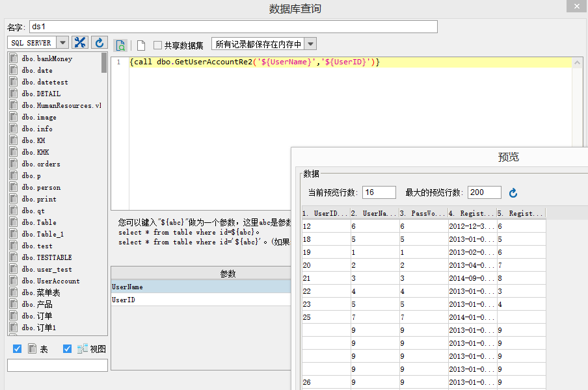Open the SQL SERVER connection dropdown
The height and width of the screenshot is (390, 588).
tap(62, 42)
